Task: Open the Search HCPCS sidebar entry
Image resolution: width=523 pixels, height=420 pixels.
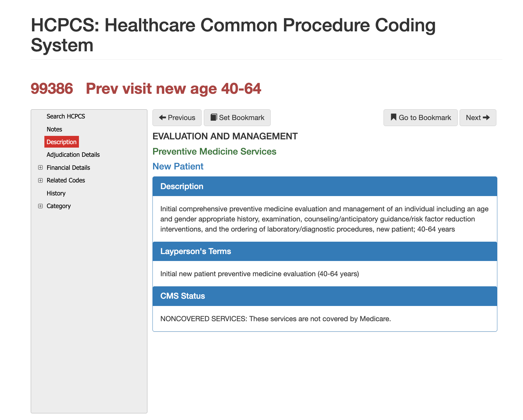Action: [66, 116]
